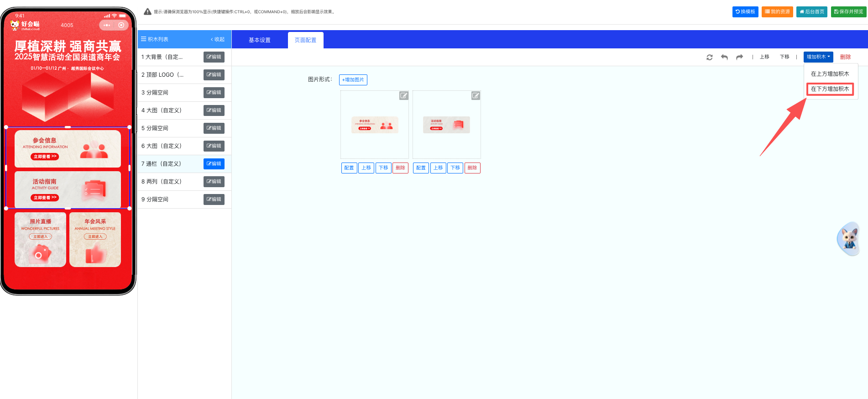
Task: Collapse the block list panel with 收起
Action: (x=218, y=39)
